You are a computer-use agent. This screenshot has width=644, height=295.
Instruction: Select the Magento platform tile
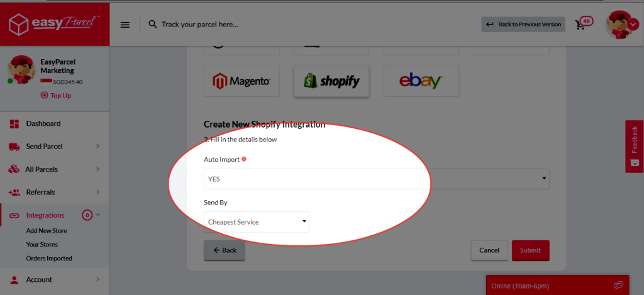point(241,81)
